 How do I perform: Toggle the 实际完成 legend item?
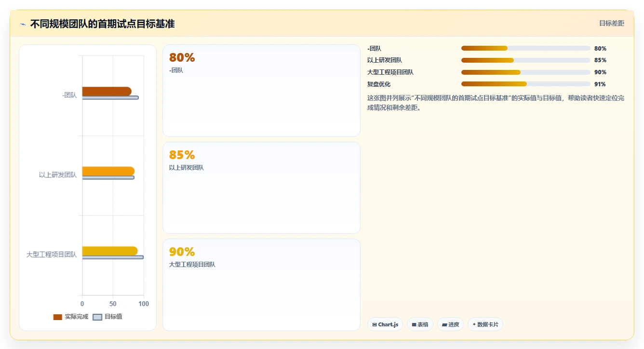tap(71, 317)
